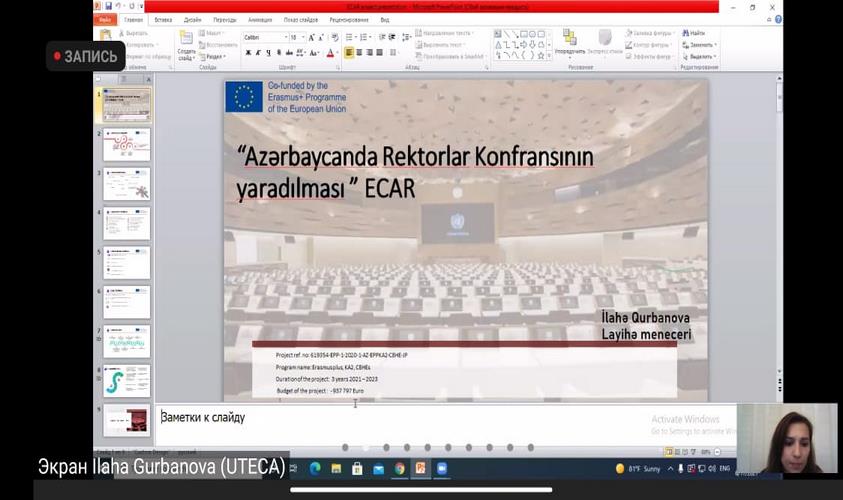Open the Анимация (Animation) ribbon tab
Image resolution: width=843 pixels, height=500 pixels.
click(259, 19)
